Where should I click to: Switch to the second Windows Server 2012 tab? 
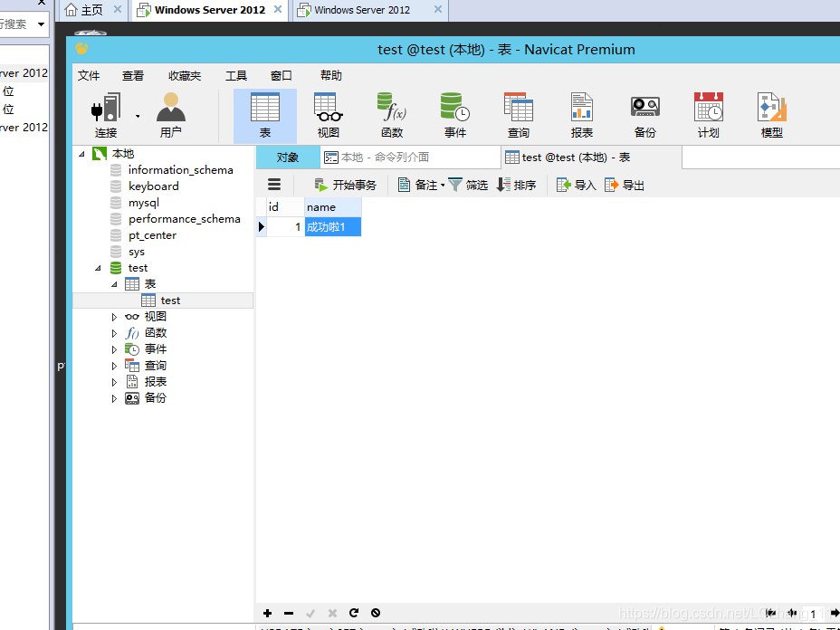click(369, 10)
